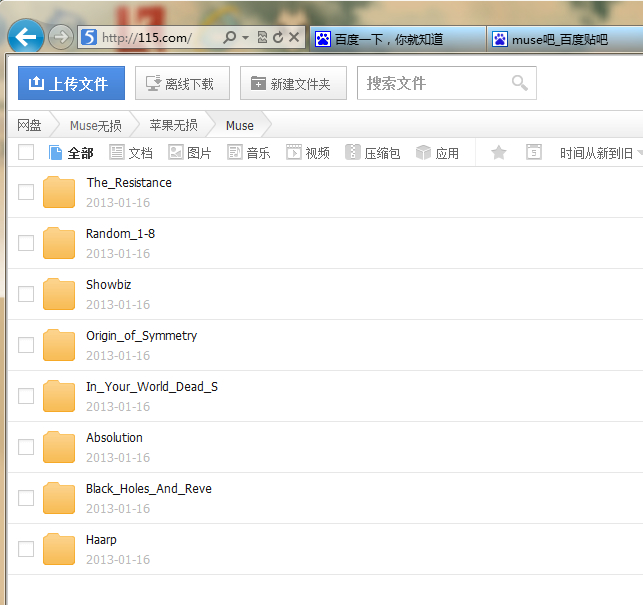Open the address bar dropdown arrow

coord(245,38)
